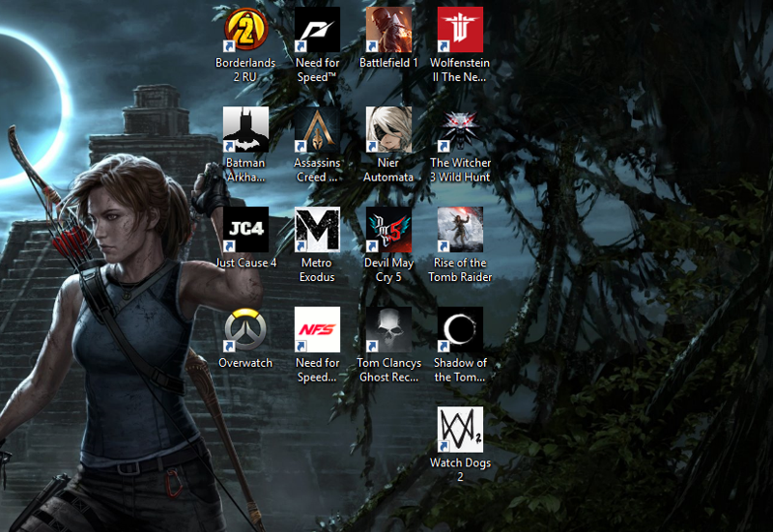Viewport: 773px width, 532px height.
Task: Click the "Tom Clancys Ghost Rec..." label
Action: pos(388,370)
